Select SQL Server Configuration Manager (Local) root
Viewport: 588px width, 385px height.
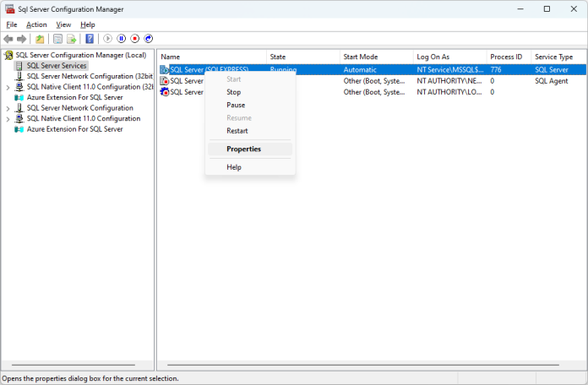click(x=80, y=56)
